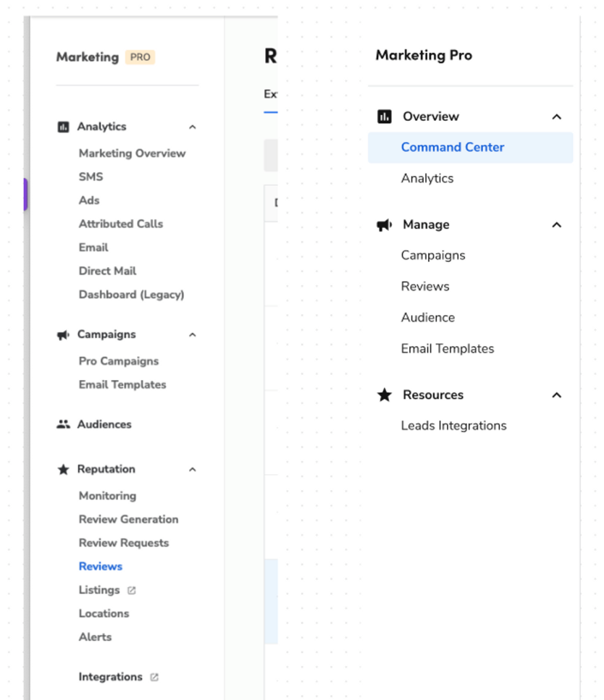The image size is (604, 700).
Task: Open Attributed Calls analytics
Action: 120,224
